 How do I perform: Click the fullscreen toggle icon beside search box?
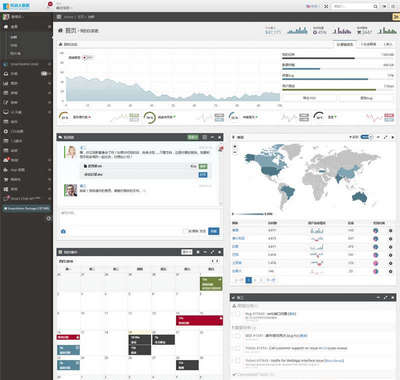(x=326, y=6)
